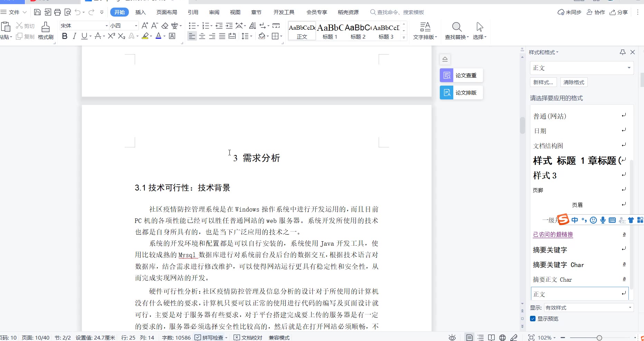
Task: Click the 查找替换 magnifier icon
Action: (457, 27)
